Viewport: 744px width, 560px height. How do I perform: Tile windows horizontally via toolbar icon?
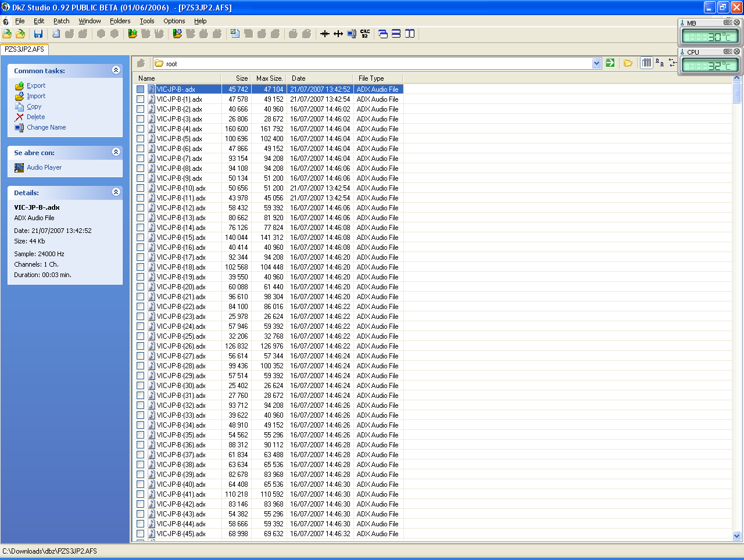click(396, 34)
